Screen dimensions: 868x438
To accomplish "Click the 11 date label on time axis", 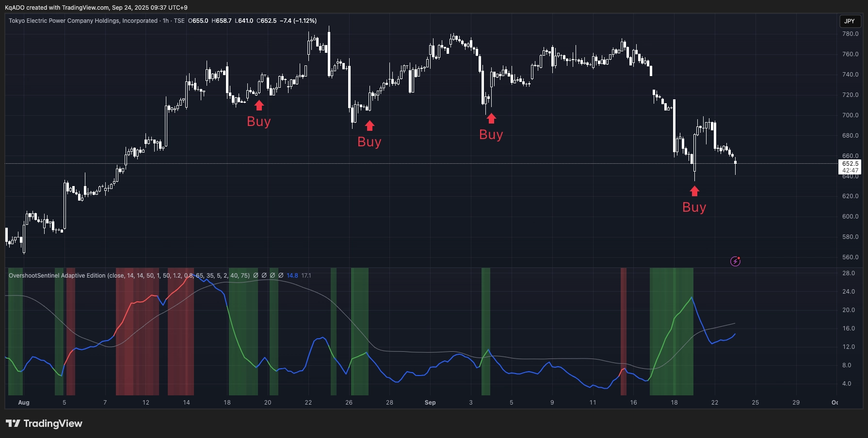I will click(x=593, y=403).
